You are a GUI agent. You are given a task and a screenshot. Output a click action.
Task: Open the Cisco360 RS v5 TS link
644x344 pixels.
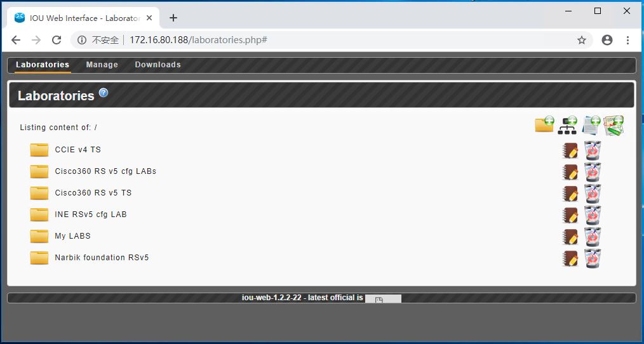tap(93, 193)
